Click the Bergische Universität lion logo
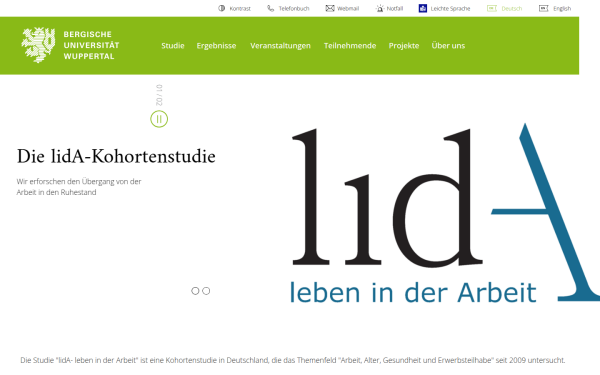Viewport: 600px width, 375px height. pos(38,45)
